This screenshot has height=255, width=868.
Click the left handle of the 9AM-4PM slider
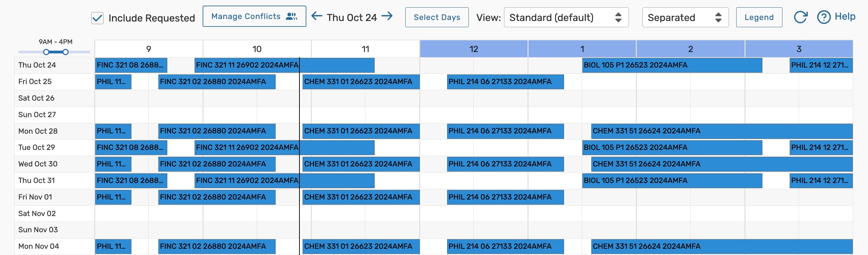(x=46, y=52)
